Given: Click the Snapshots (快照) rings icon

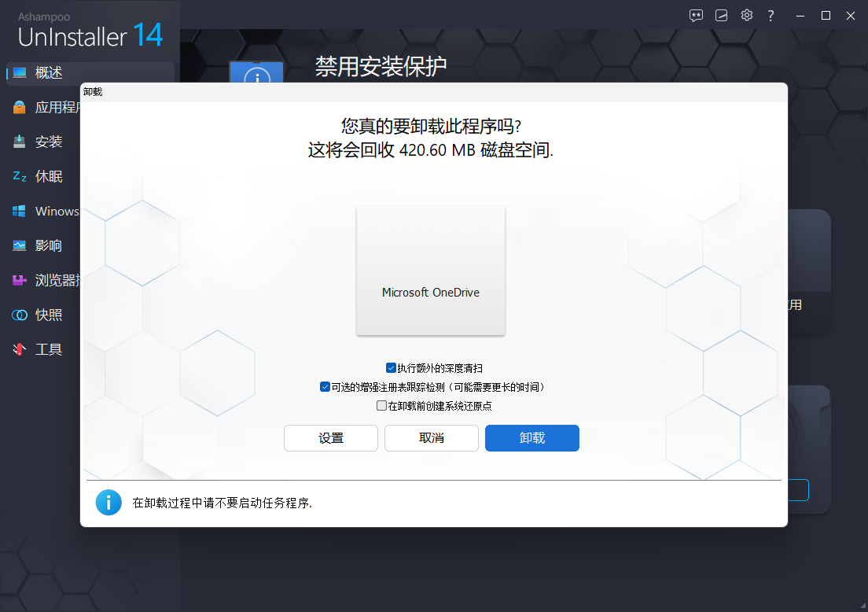Looking at the screenshot, I should coord(20,315).
